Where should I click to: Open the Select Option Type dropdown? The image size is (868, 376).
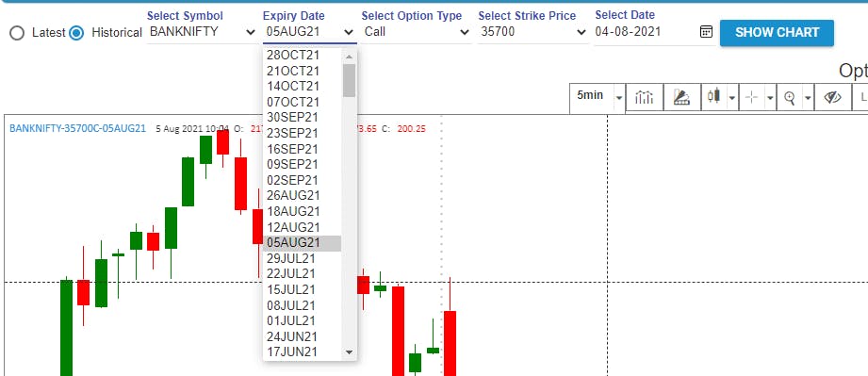click(x=417, y=32)
